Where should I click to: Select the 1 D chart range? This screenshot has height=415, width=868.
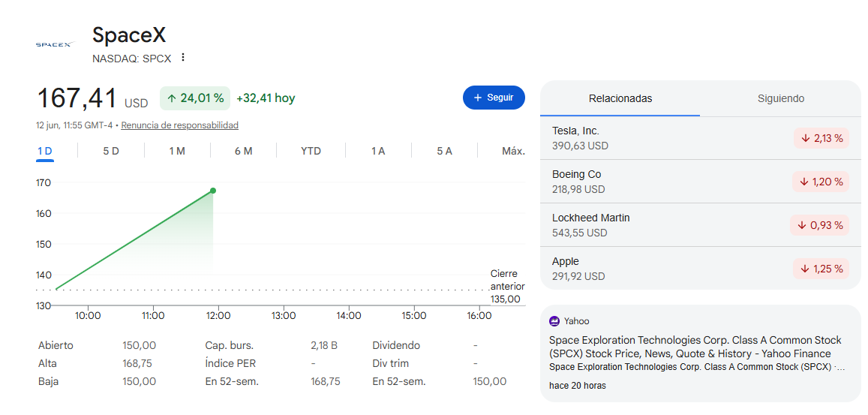pos(45,151)
